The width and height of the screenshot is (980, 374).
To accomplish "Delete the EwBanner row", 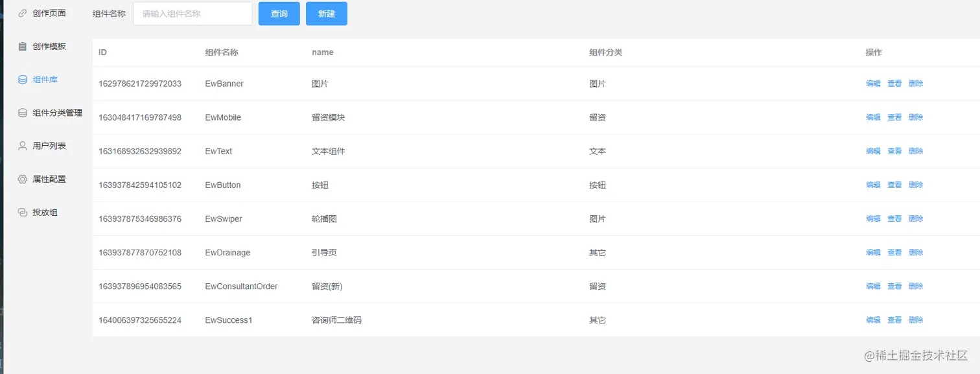I will coord(916,84).
